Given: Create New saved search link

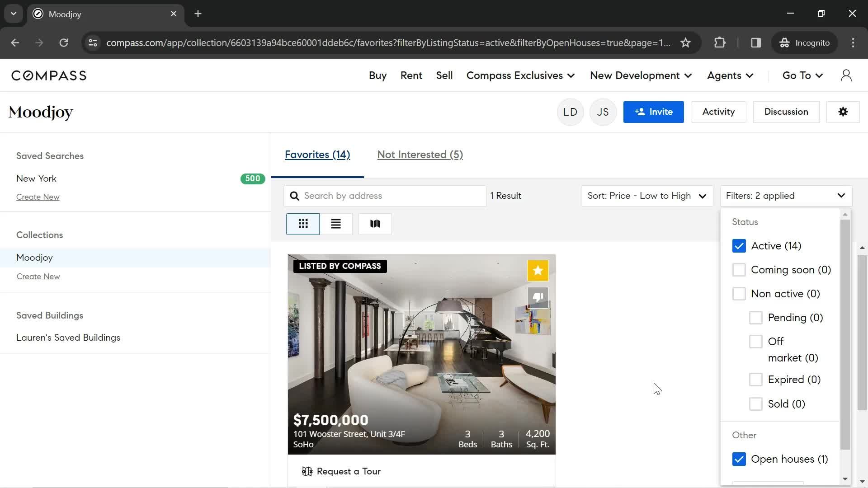Looking at the screenshot, I should 38,197.
